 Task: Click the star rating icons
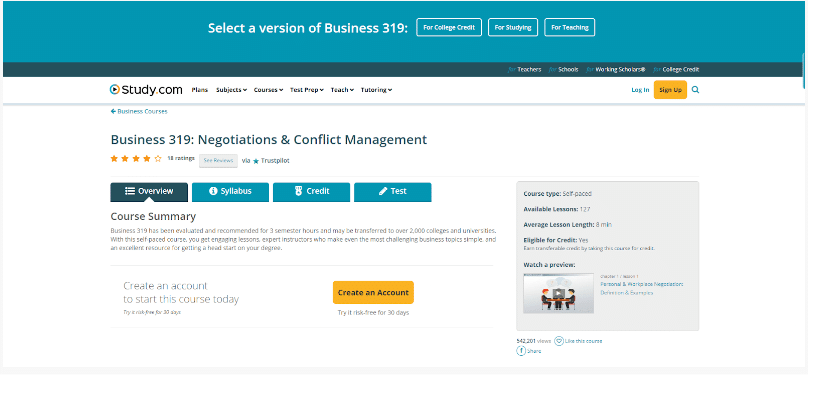click(136, 159)
